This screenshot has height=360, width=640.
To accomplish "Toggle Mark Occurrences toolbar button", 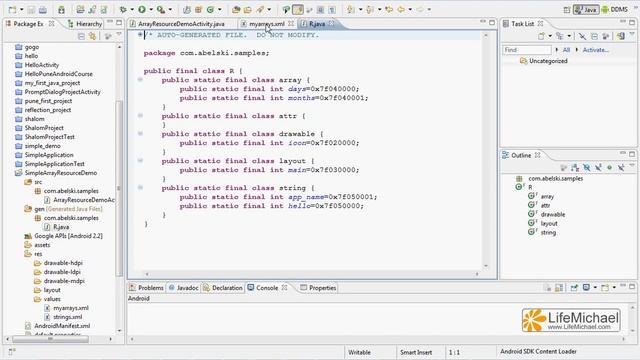I will click(x=298, y=9).
